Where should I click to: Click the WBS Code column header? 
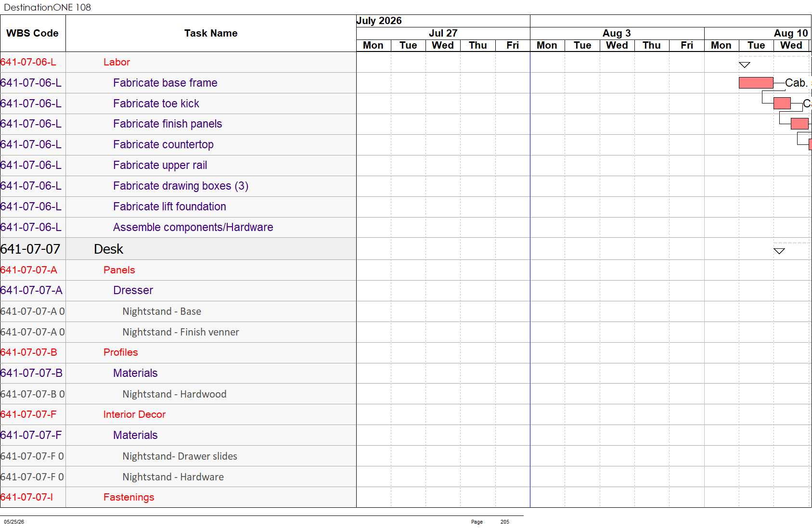click(x=32, y=33)
